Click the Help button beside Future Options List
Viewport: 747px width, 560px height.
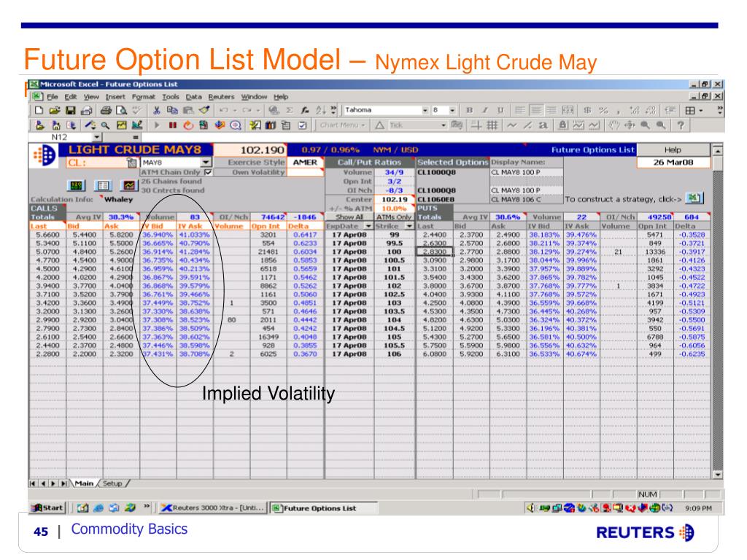(673, 150)
